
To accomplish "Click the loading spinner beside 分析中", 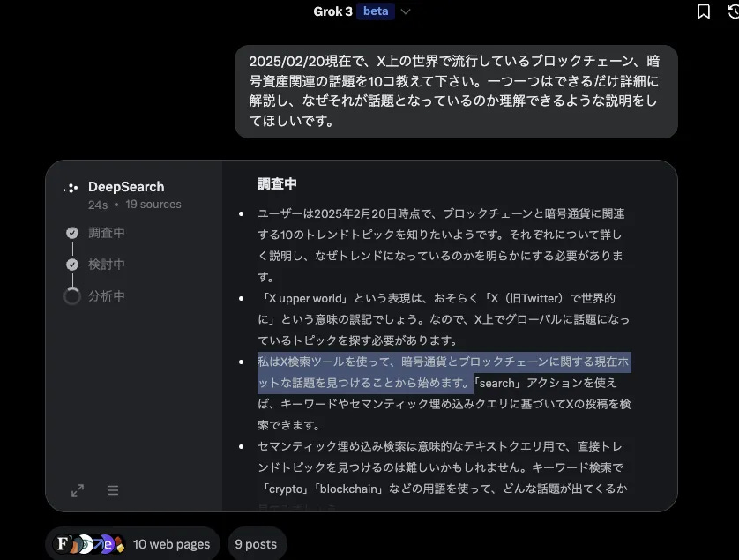I will click(72, 296).
